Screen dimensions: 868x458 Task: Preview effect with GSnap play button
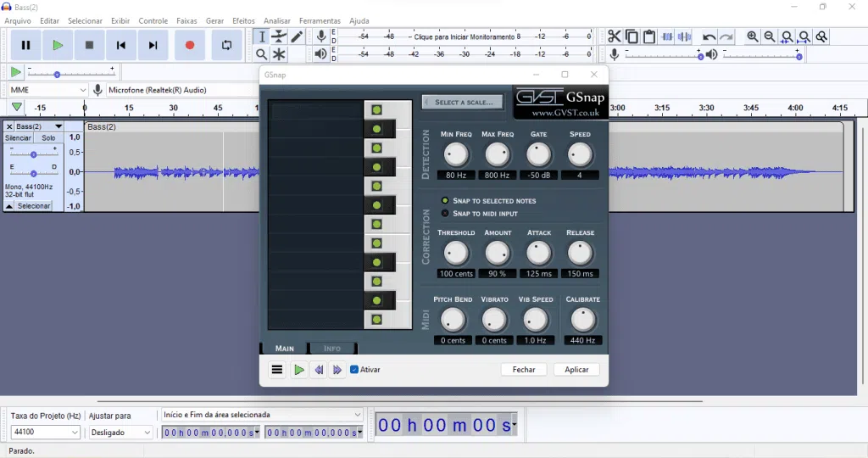click(x=299, y=370)
